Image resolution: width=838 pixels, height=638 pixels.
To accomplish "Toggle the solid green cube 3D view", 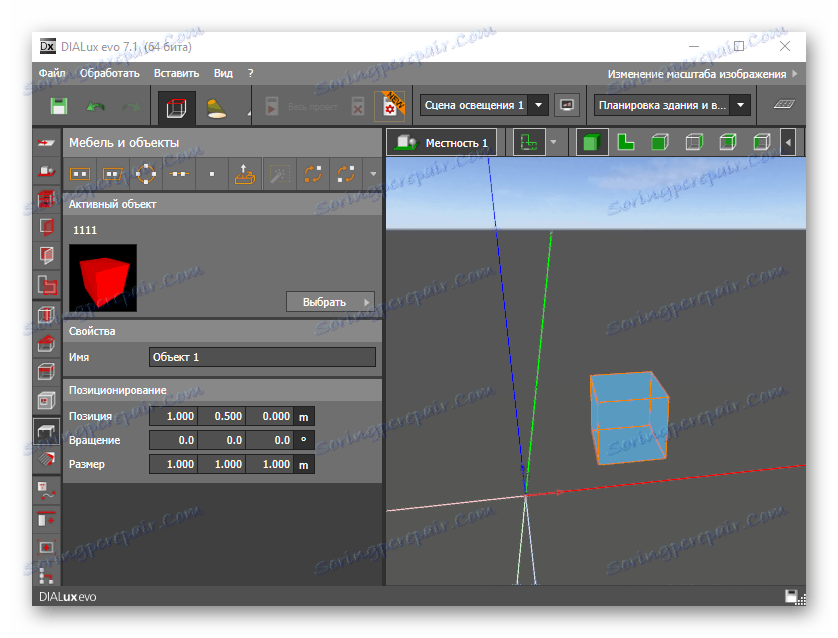I will pos(594,143).
